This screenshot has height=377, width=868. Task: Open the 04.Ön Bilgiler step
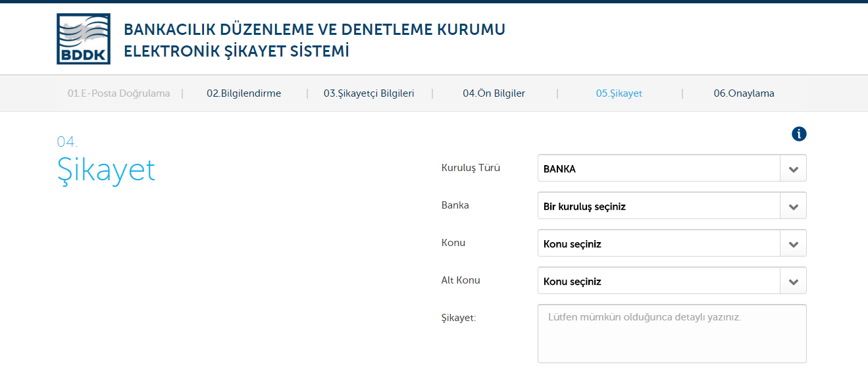[494, 93]
